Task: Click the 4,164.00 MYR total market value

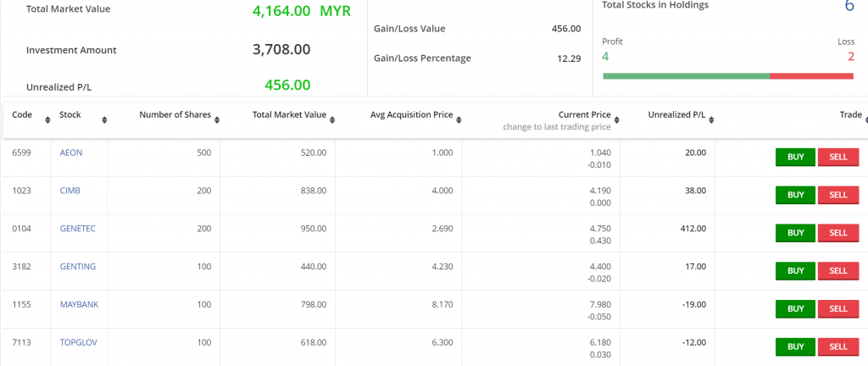Action: point(302,11)
